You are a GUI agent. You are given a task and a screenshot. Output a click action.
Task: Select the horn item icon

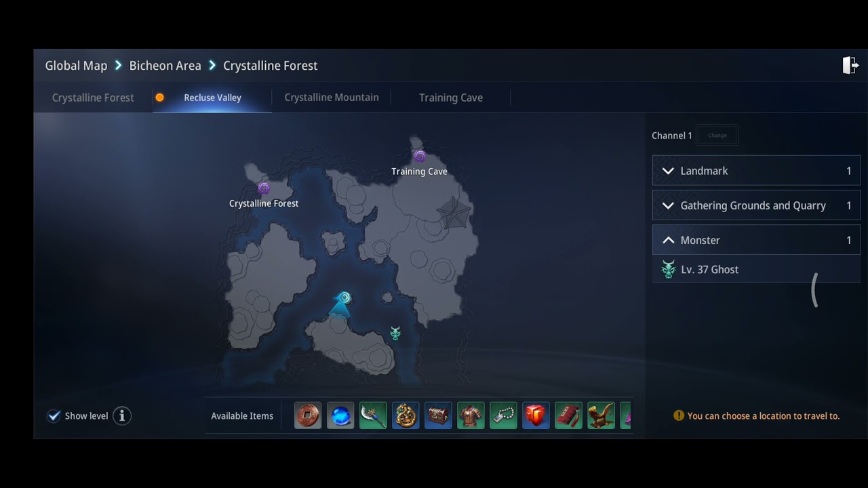601,415
